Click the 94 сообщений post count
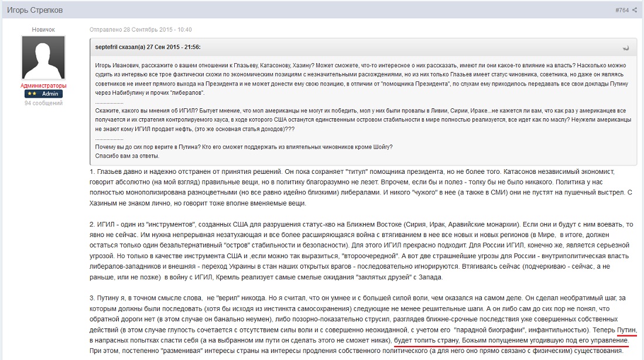644x360 pixels. coord(43,103)
